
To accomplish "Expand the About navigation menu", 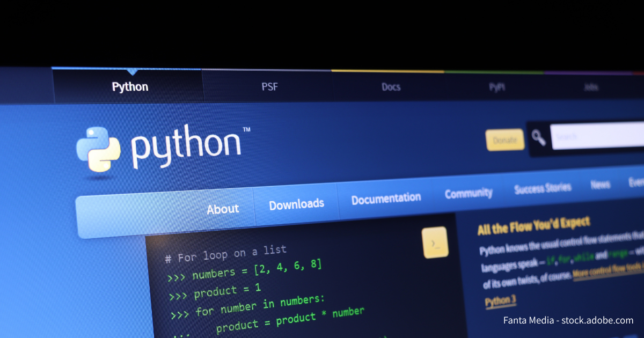I will pyautogui.click(x=223, y=209).
